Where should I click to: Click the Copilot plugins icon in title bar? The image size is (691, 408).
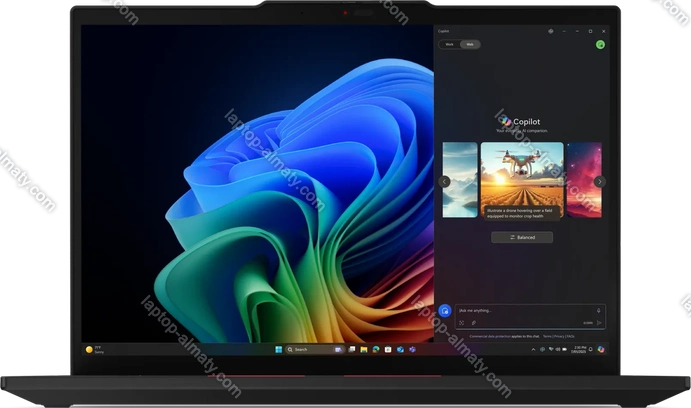pyautogui.click(x=551, y=31)
